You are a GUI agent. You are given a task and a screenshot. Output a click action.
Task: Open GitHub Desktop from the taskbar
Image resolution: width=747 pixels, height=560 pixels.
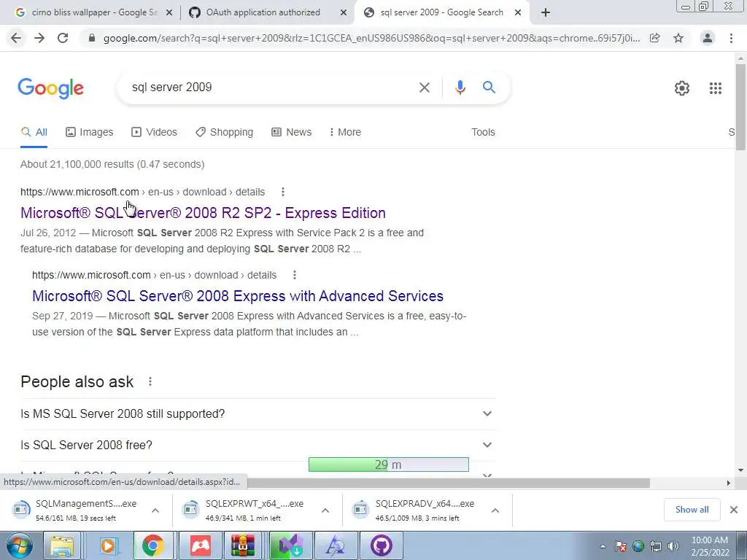(381, 545)
